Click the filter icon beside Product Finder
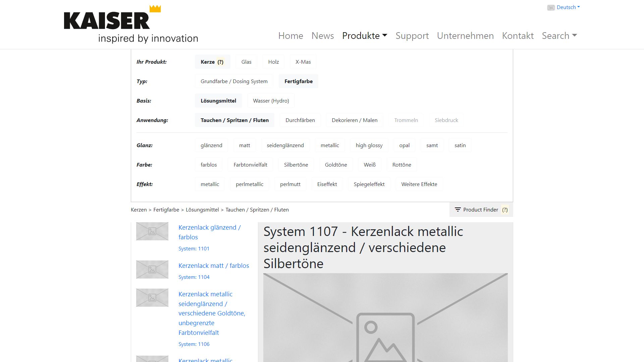644x362 pixels. tap(458, 209)
